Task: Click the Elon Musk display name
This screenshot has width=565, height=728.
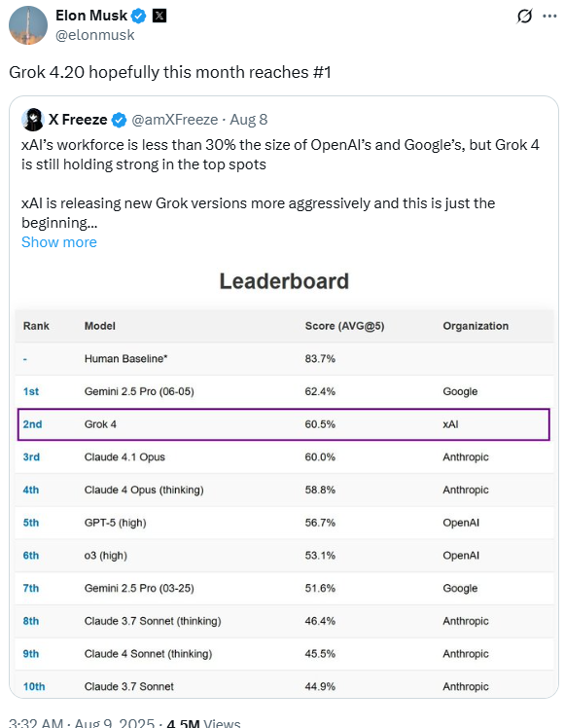Action: pyautogui.click(x=91, y=16)
